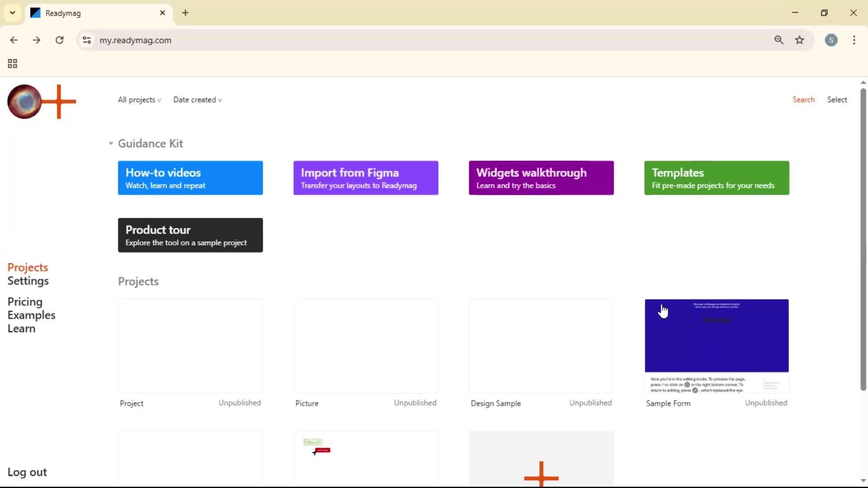Open a new browser tab
This screenshot has height=488, width=868.
click(185, 13)
